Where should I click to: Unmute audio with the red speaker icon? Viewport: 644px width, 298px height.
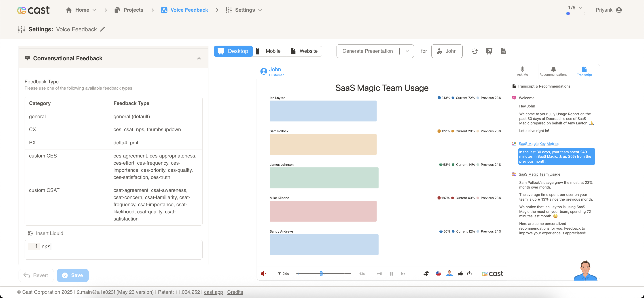[263, 273]
